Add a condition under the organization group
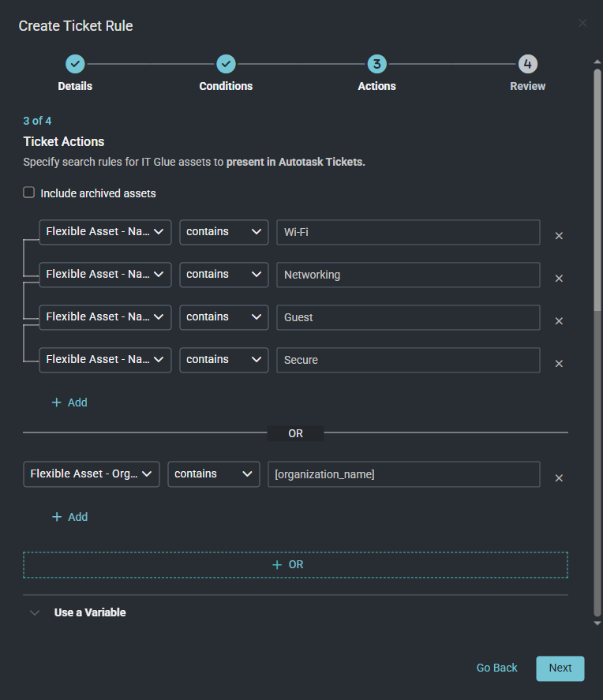 pos(69,517)
